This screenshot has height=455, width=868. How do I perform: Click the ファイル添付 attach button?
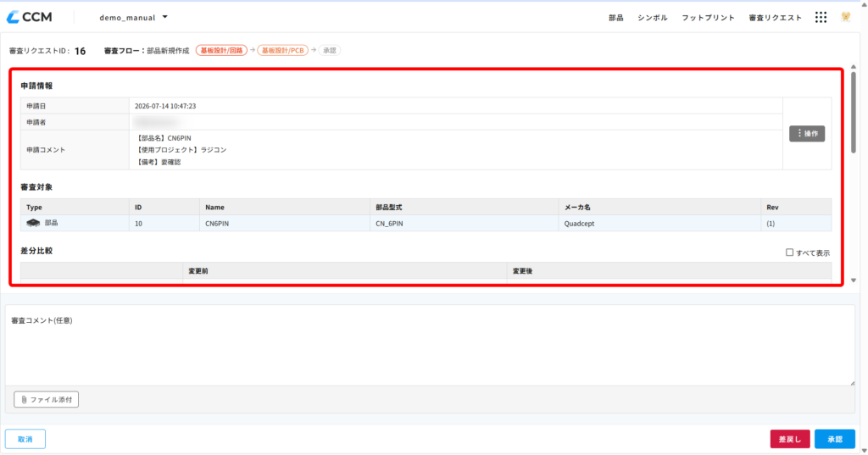[46, 399]
